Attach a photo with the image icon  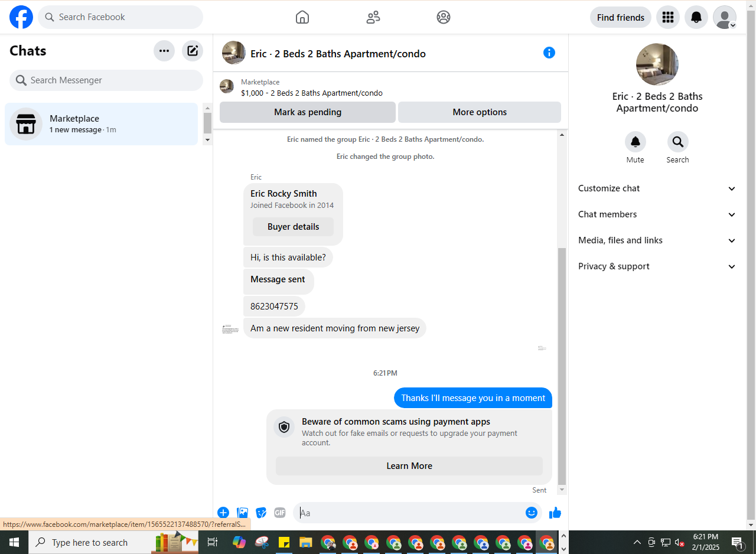(x=242, y=513)
